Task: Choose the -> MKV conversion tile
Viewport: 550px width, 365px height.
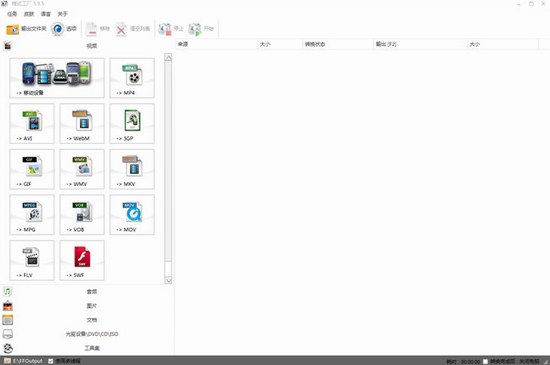Action: [132, 169]
